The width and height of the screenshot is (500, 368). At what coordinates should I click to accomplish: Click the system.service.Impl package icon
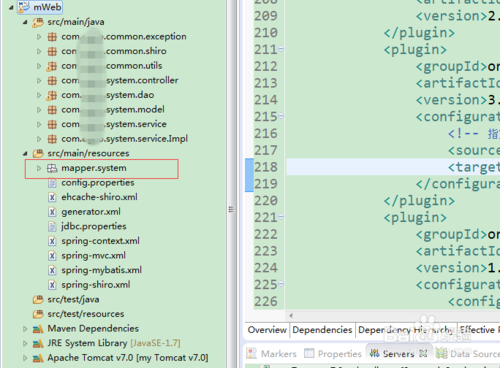point(52,139)
